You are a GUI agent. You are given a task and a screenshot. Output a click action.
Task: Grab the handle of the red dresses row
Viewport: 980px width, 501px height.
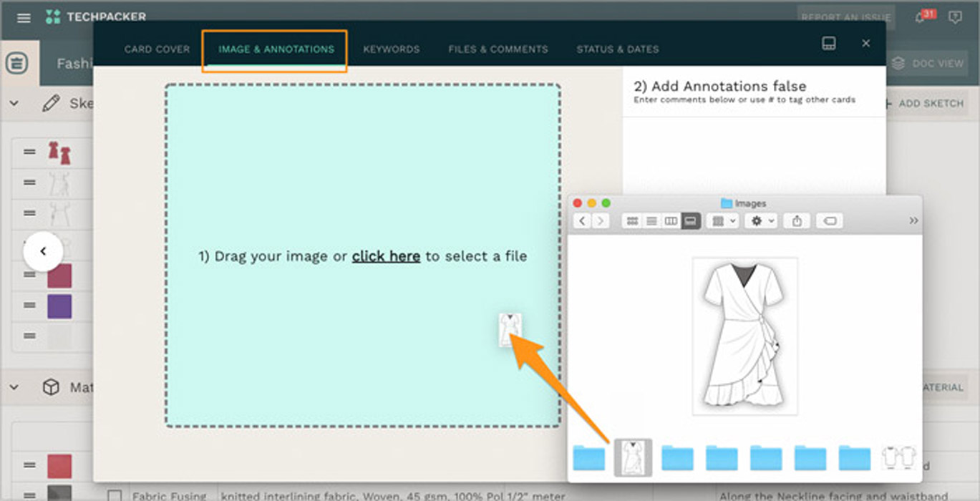[29, 152]
